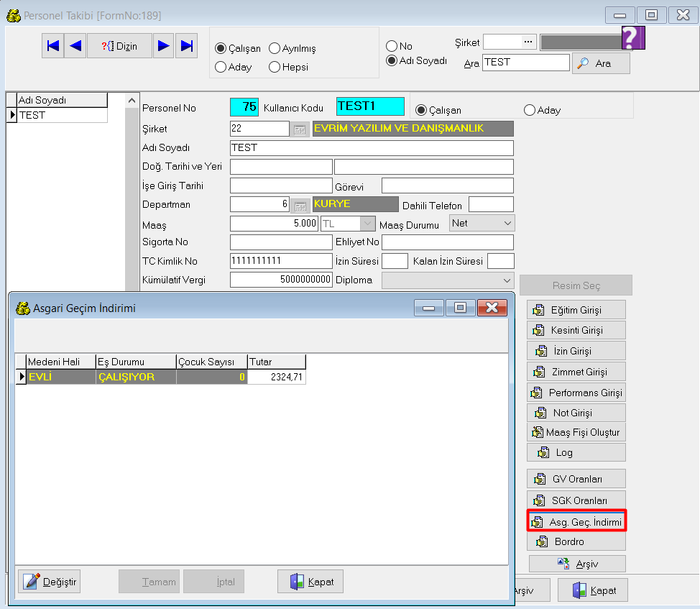700x609 pixels.
Task: Open the Bordro button
Action: [576, 541]
